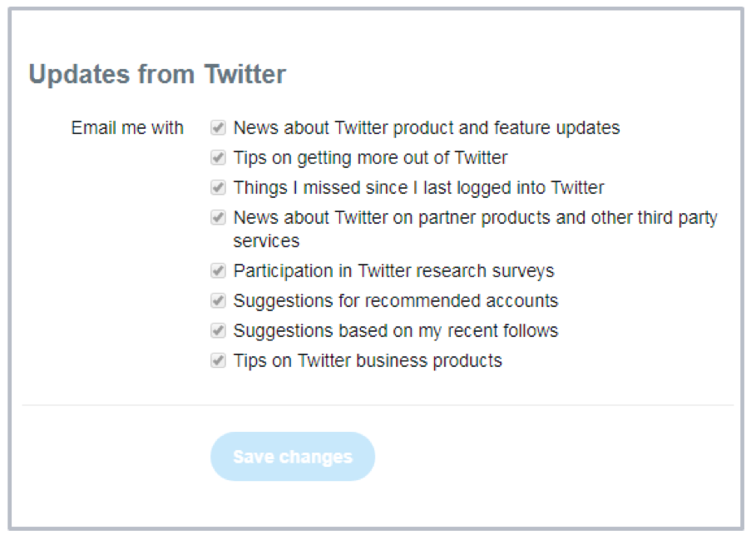
Task: Disable the things I missed emails checkbox
Action: coord(218,187)
